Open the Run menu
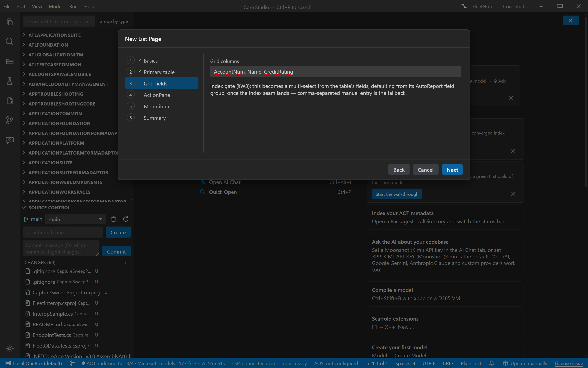Viewport: 588px width, 368px height. click(73, 7)
